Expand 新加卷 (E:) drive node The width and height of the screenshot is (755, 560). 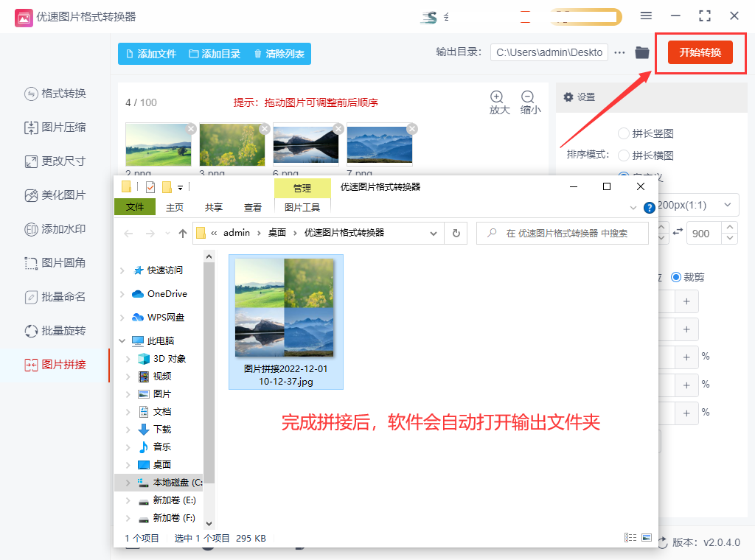[128, 500]
